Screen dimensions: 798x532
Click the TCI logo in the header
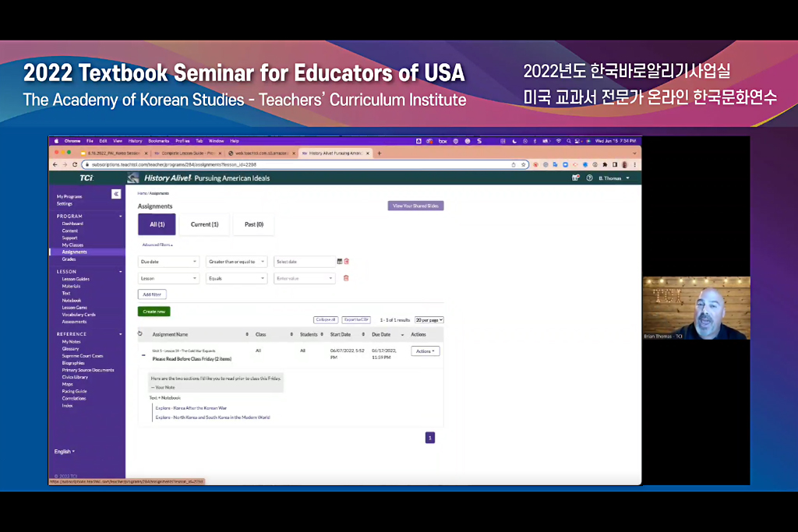click(87, 178)
